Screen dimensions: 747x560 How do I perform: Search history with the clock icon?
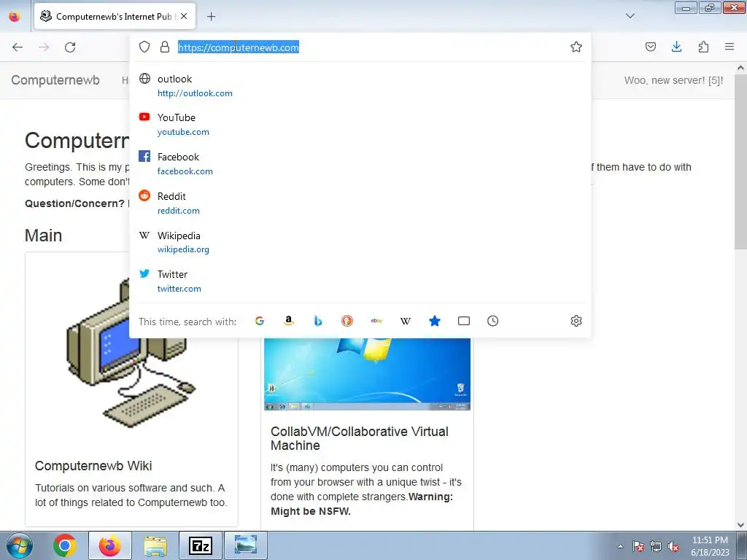493,321
